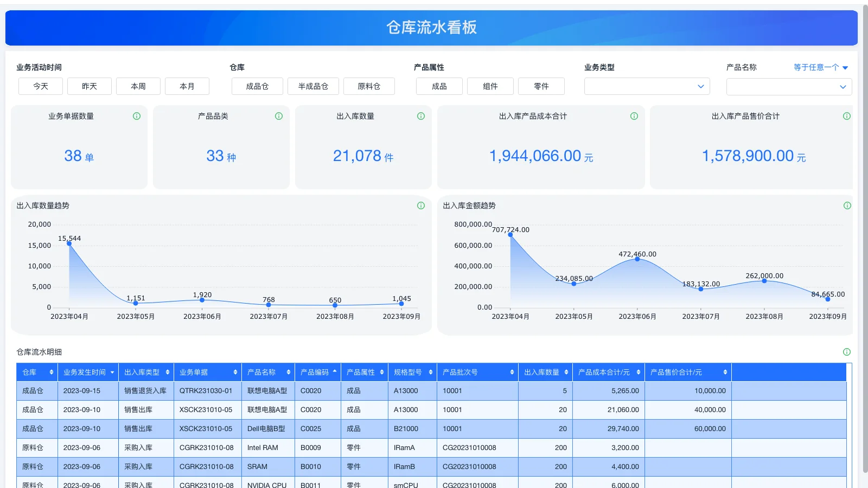Select the 本月 time filter

point(187,86)
